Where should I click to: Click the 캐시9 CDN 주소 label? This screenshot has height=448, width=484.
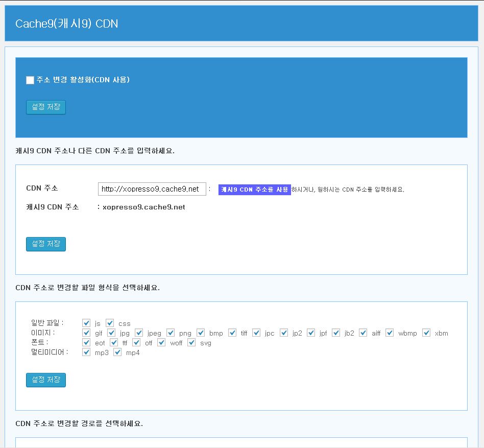(53, 207)
